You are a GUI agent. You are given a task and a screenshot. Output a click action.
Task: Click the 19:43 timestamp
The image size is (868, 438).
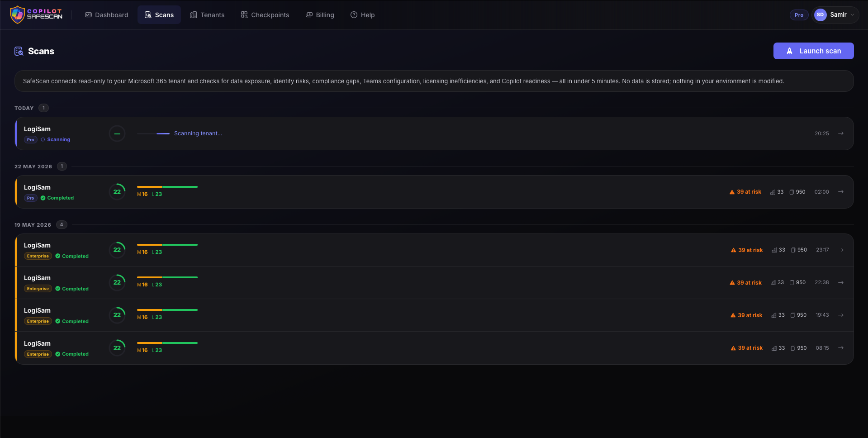(822, 315)
